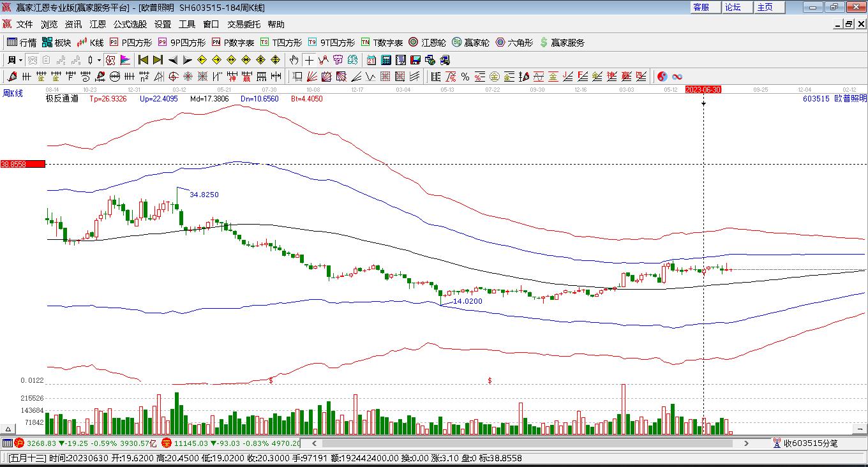Click the 论坛 forum button

[733, 7]
